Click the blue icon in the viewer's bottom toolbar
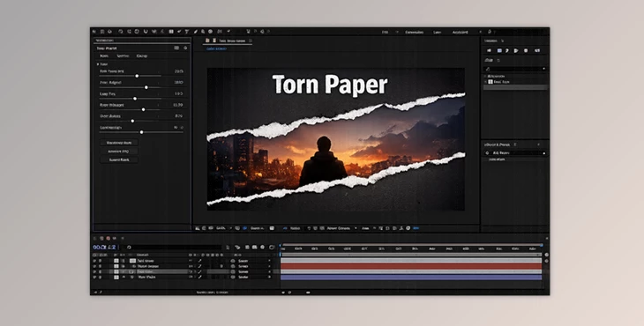 coord(244,228)
